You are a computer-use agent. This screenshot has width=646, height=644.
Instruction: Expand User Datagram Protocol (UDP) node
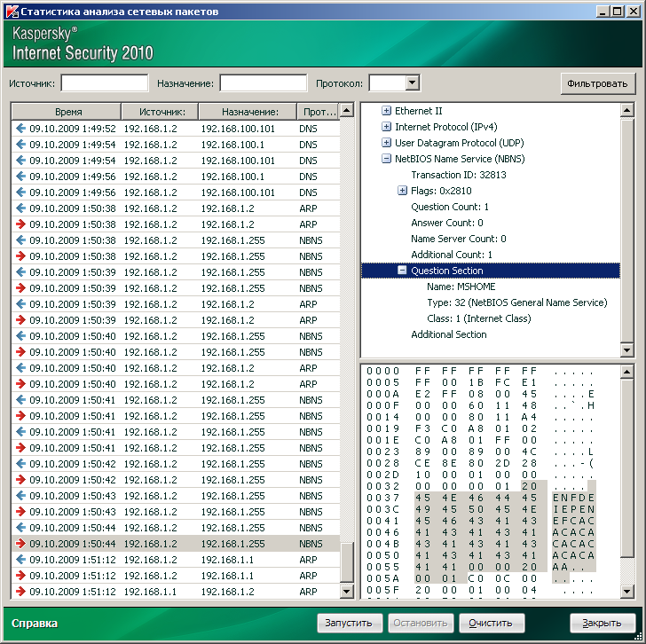tap(386, 143)
